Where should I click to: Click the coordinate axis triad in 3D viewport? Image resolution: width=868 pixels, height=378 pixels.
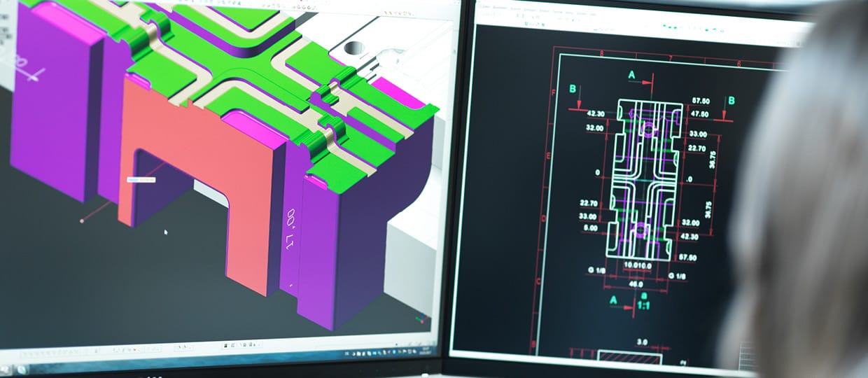pyautogui.click(x=421, y=319)
